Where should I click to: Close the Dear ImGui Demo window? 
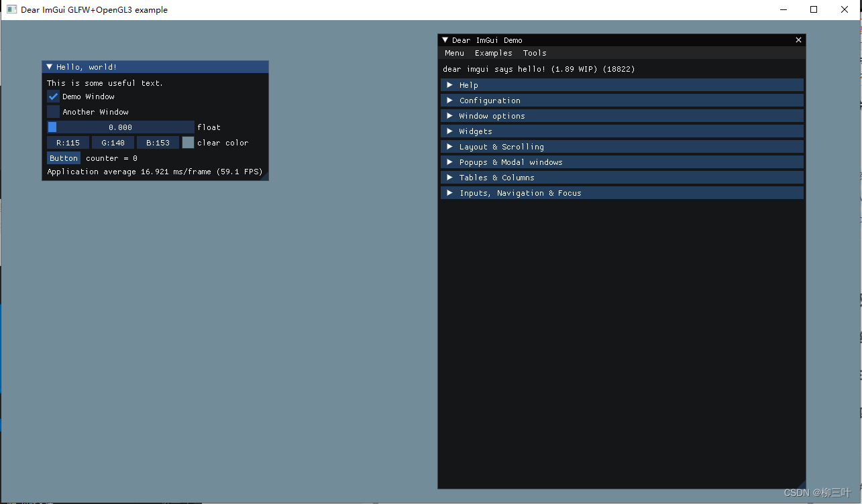798,40
